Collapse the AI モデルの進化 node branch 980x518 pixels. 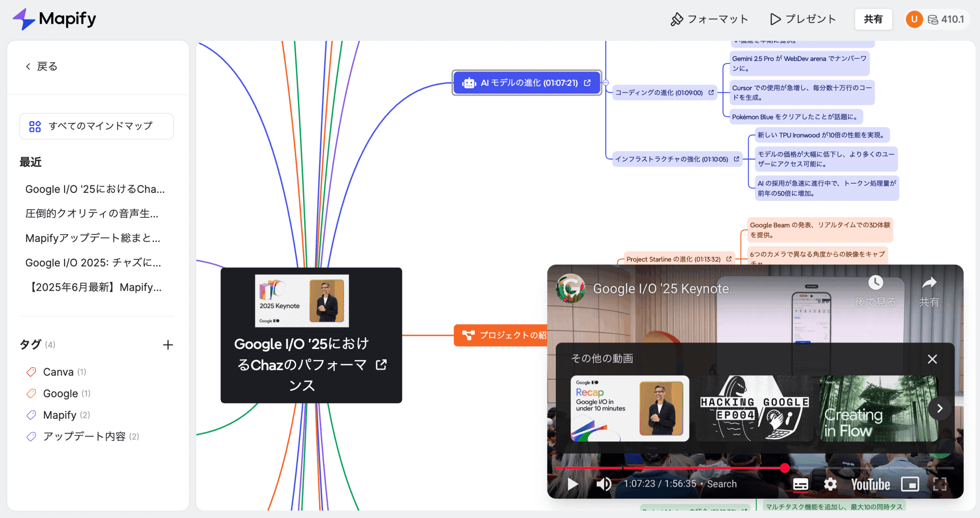pyautogui.click(x=606, y=83)
